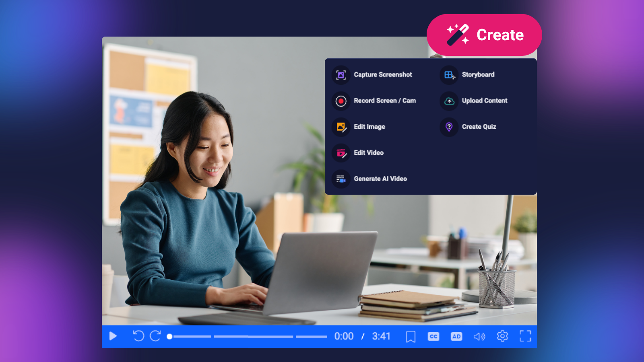
Task: Click the Edit Image icon
Action: [341, 127]
